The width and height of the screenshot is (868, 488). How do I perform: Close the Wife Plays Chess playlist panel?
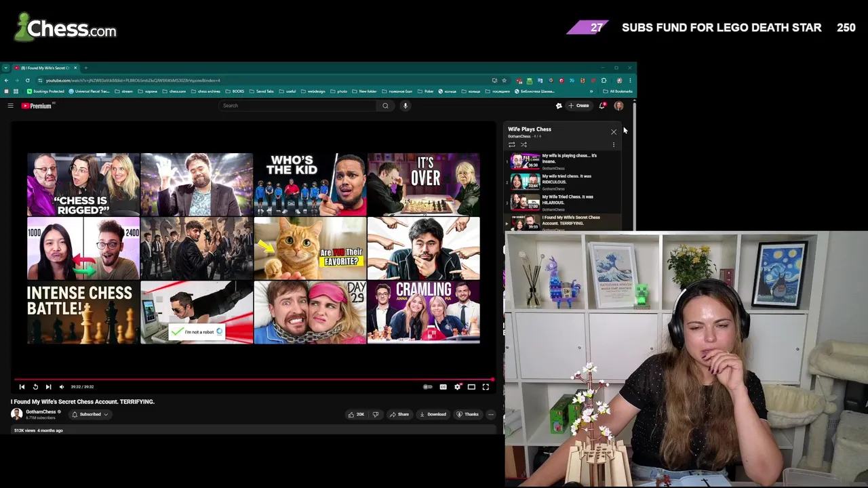[x=614, y=132]
